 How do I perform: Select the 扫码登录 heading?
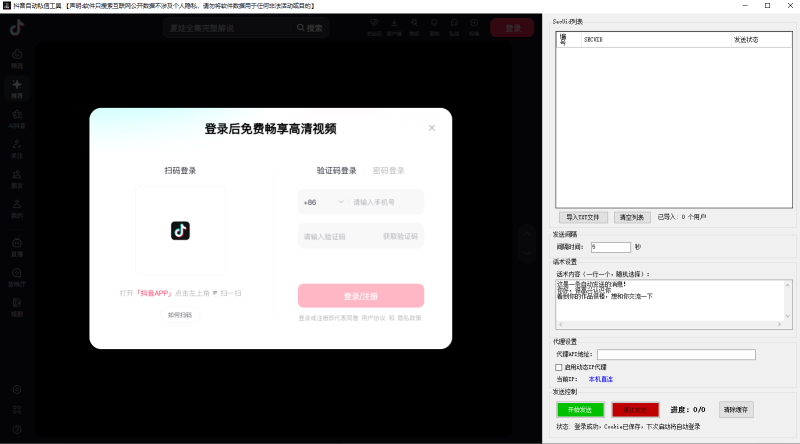[180, 170]
